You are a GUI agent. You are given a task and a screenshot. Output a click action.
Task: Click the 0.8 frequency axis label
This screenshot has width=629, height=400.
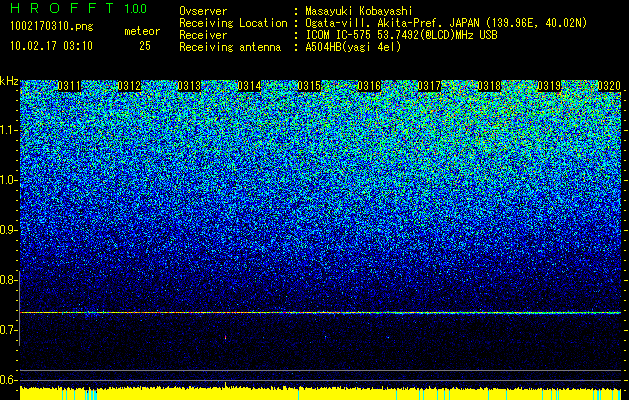pyautogui.click(x=8, y=280)
